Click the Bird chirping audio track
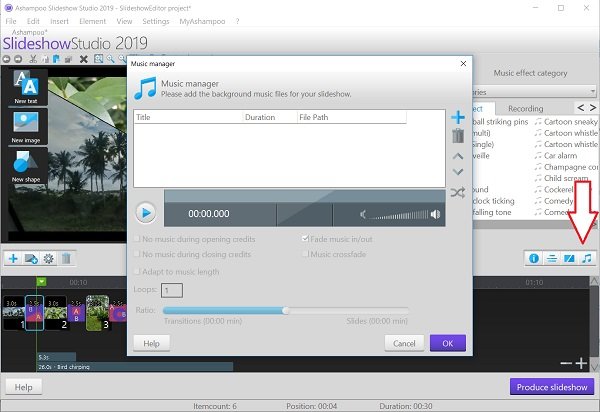The width and height of the screenshot is (600, 412). pyautogui.click(x=135, y=367)
